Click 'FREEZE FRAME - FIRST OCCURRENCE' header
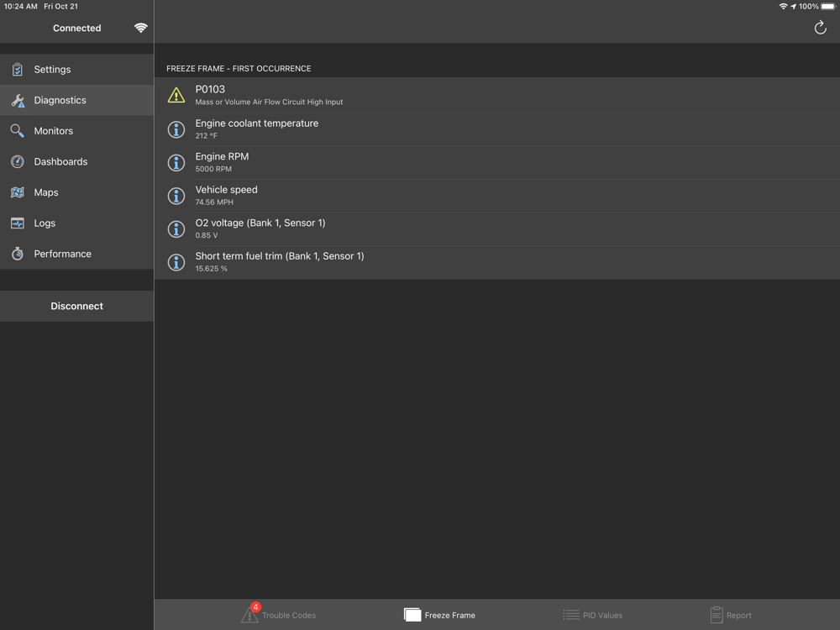 (239, 69)
